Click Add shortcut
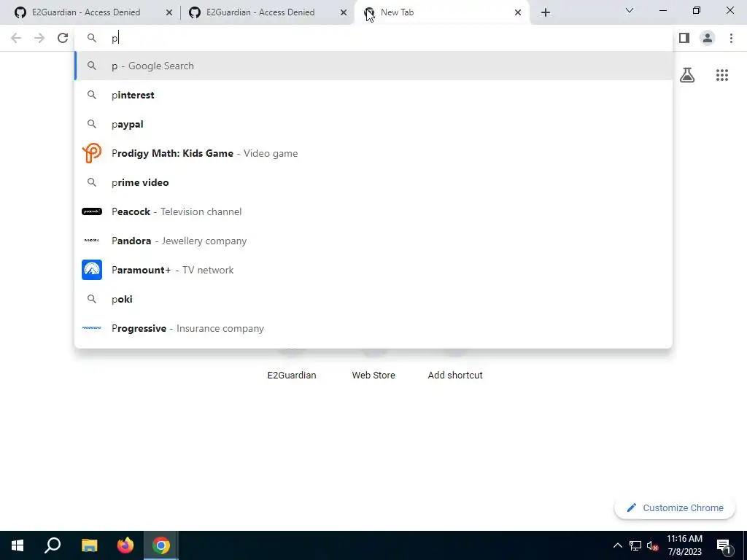Image resolution: width=747 pixels, height=560 pixels. click(455, 376)
